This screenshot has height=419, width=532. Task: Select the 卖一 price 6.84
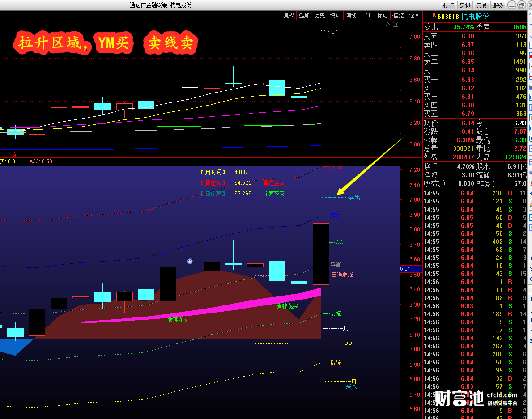(x=468, y=70)
